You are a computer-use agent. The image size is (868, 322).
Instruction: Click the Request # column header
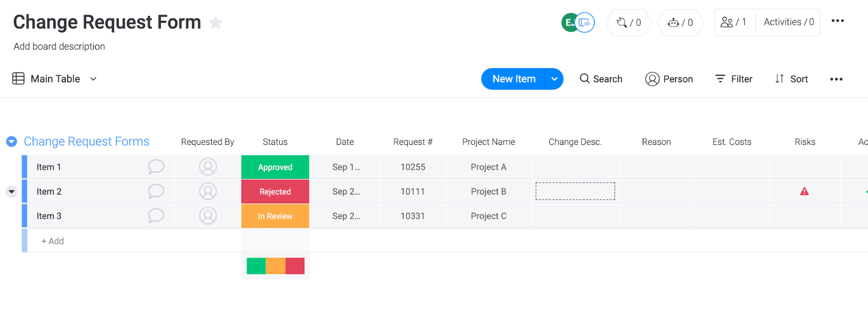pyautogui.click(x=413, y=142)
